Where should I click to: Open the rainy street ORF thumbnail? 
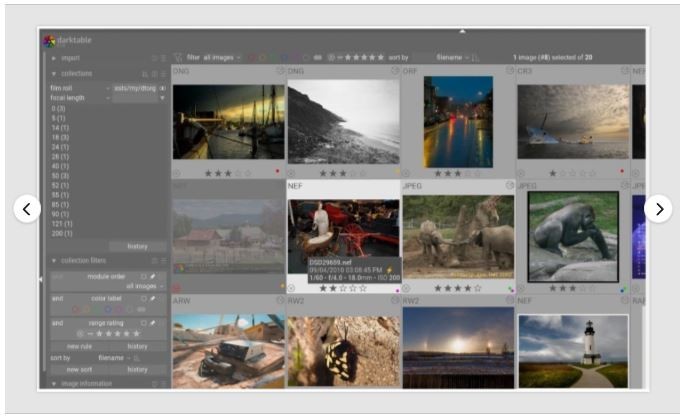pos(458,122)
